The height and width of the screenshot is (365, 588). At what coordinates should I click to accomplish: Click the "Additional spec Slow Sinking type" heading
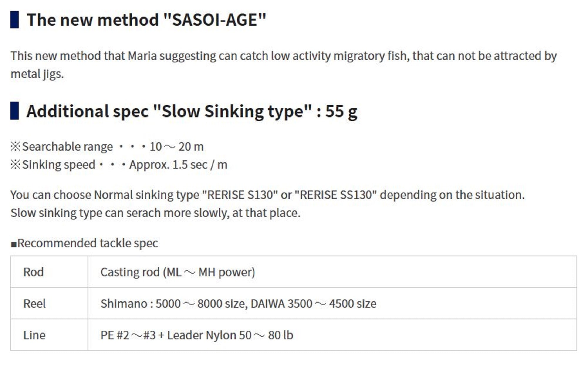pos(192,111)
